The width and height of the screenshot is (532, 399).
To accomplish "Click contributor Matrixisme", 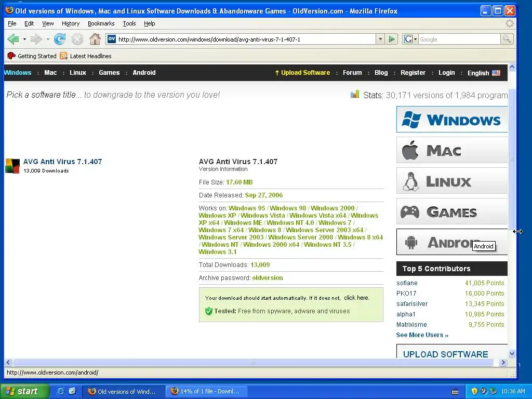I will (411, 325).
